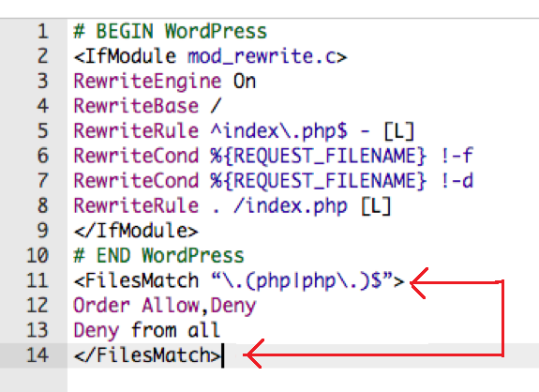Click the RewriteCond line ending in '!-d'
This screenshot has width=539, height=392.
click(x=274, y=181)
